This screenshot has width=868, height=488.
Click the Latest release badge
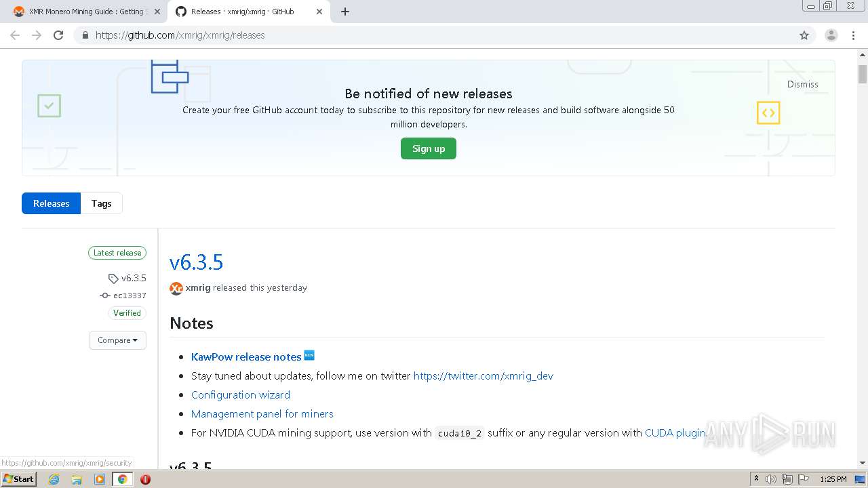pyautogui.click(x=117, y=253)
